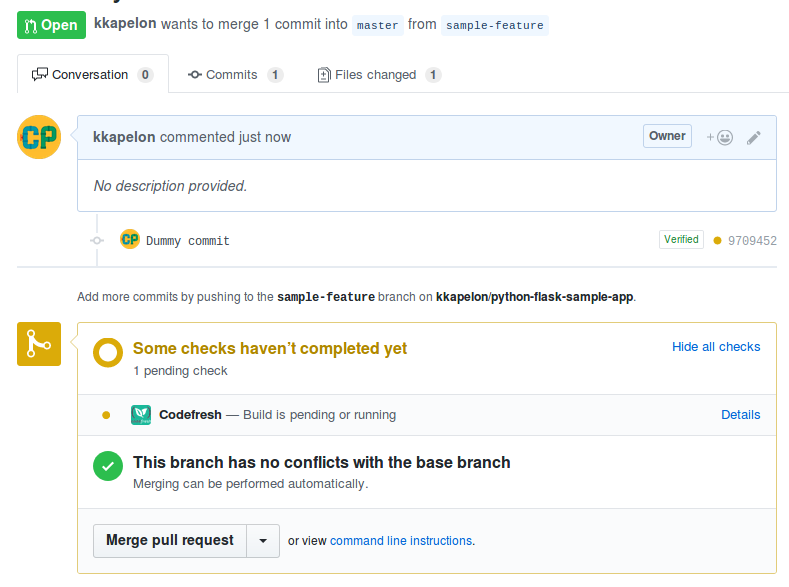Open the merge options dropdown arrow
This screenshot has width=789, height=587.
[x=263, y=541]
